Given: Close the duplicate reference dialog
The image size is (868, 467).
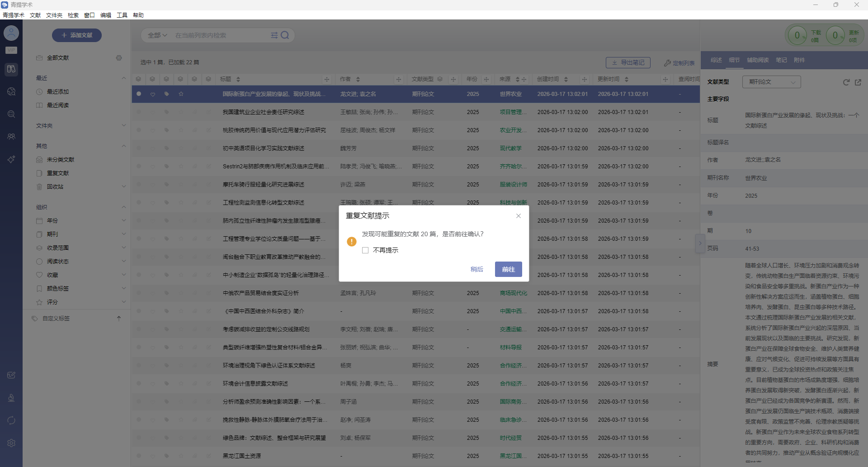Looking at the screenshot, I should (519, 216).
